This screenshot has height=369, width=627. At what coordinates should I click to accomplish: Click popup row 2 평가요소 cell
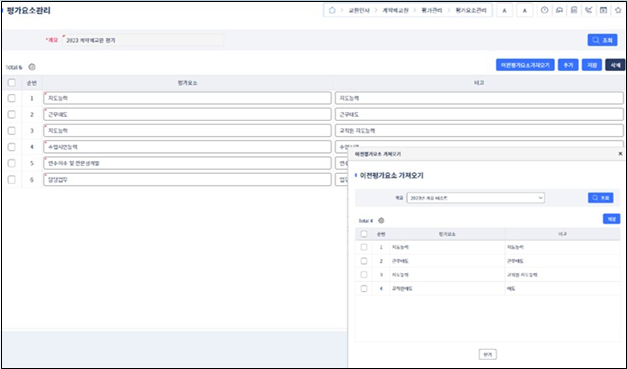pyautogui.click(x=447, y=261)
